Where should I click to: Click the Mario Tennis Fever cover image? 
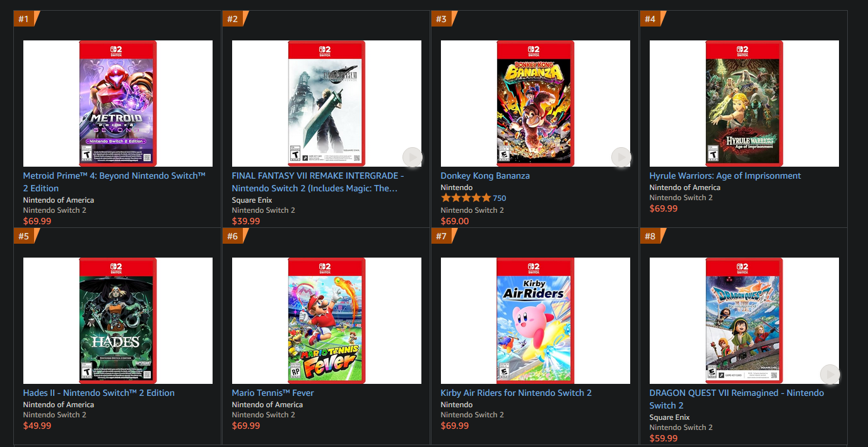pyautogui.click(x=327, y=321)
